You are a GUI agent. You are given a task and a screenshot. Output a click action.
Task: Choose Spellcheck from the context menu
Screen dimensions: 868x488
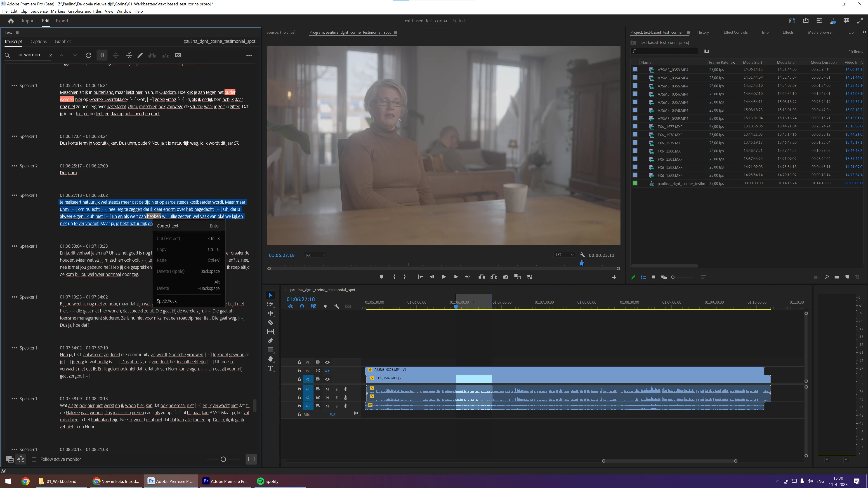pos(166,301)
